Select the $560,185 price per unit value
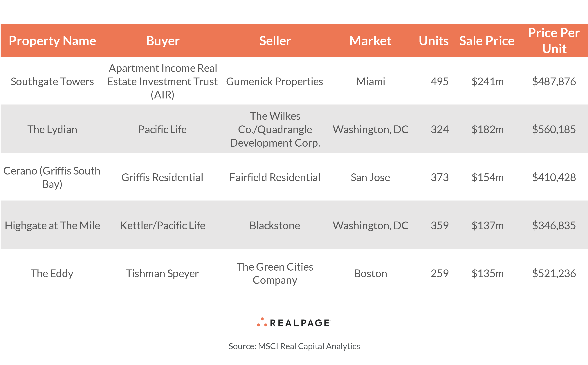 [554, 130]
